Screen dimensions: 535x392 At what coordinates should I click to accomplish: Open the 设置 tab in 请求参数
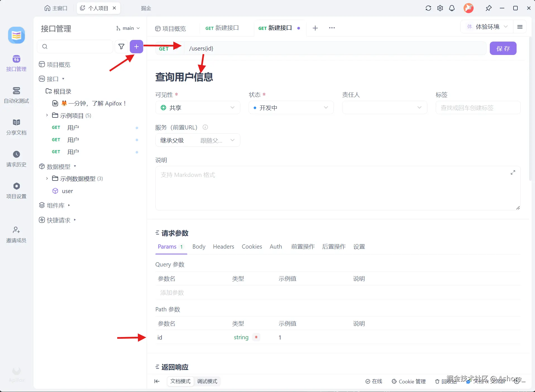(x=359, y=247)
